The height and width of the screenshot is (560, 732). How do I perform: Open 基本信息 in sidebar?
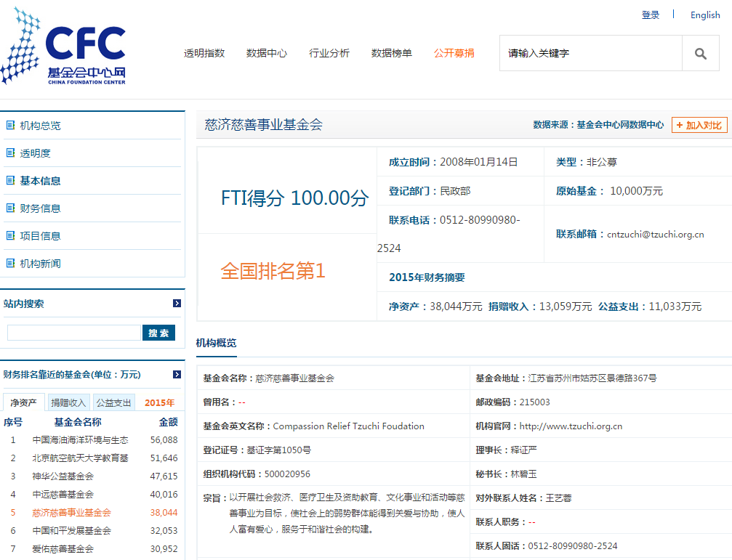tap(40, 180)
